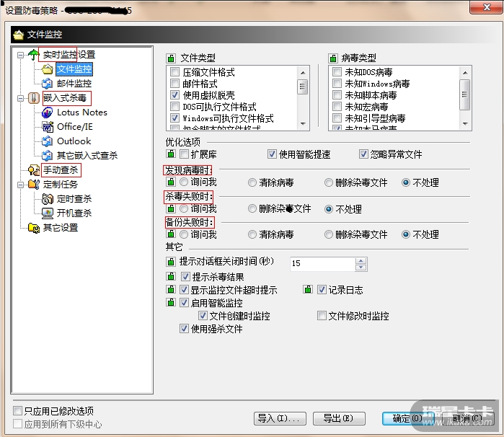Confirm with 确定(O) button
This screenshot has height=437, width=504.
point(408,418)
